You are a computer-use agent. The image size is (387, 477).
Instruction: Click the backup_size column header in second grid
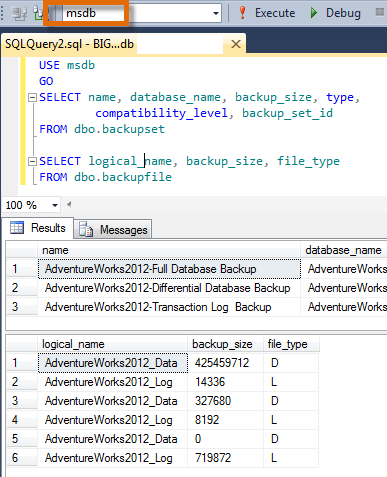pos(226,344)
